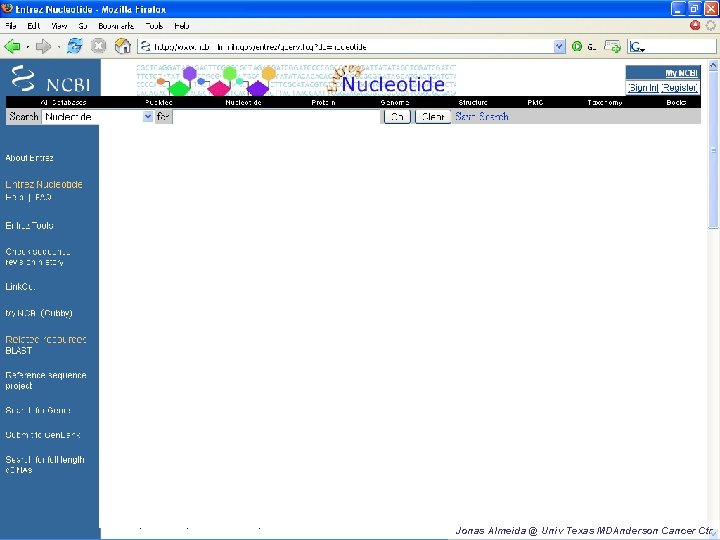Click the Entrez Nucleotide banner image
Viewport: 720px width, 540px height.
[296, 79]
